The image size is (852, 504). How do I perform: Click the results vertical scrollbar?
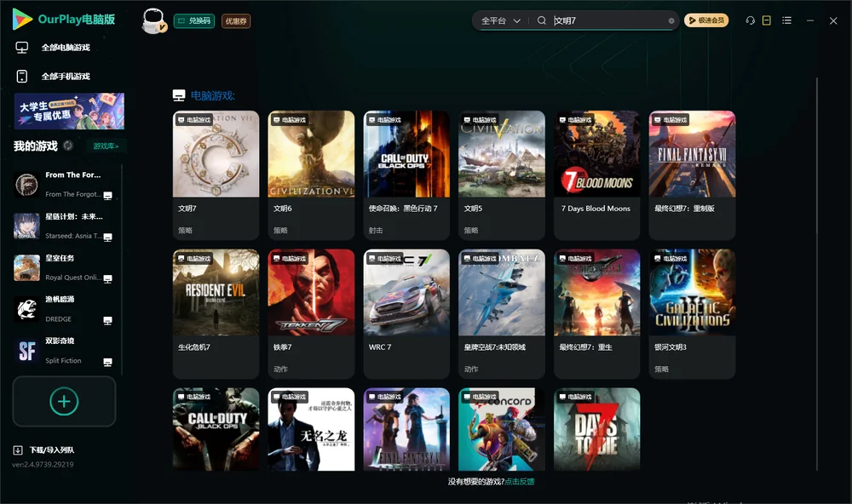point(816,274)
